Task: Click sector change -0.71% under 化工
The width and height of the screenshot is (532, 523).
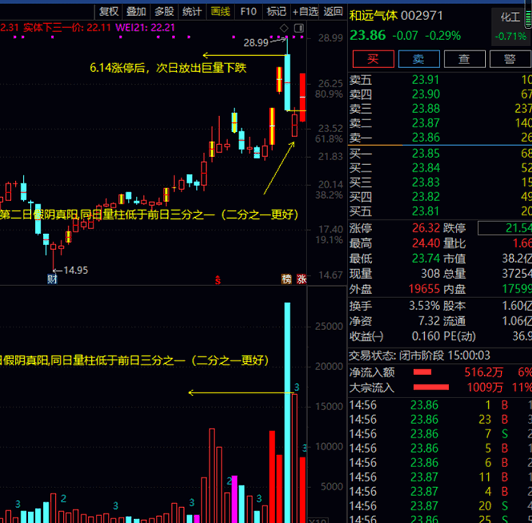Action: [510, 36]
